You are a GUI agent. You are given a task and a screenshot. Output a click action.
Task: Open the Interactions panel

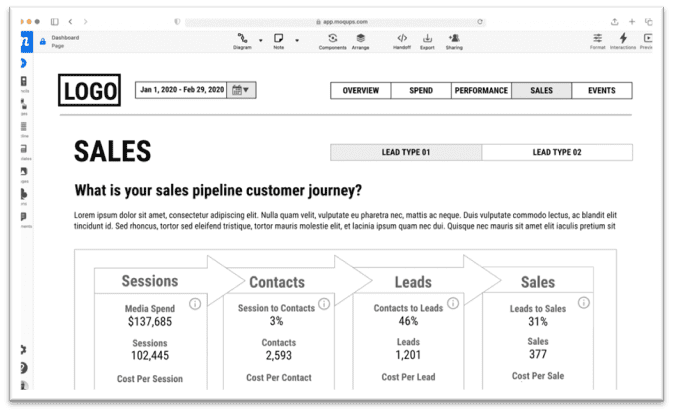tap(623, 40)
